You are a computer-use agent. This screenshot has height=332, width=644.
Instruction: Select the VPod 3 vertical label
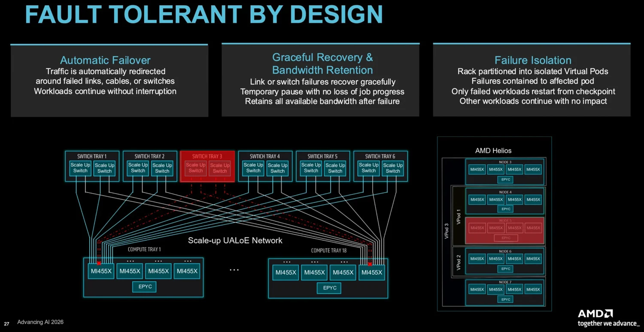pos(447,231)
